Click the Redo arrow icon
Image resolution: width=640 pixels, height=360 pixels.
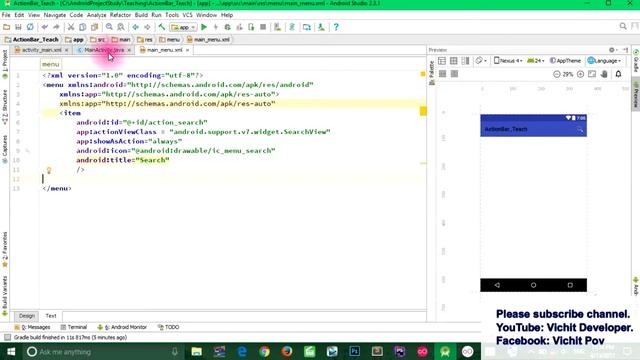[56, 27]
